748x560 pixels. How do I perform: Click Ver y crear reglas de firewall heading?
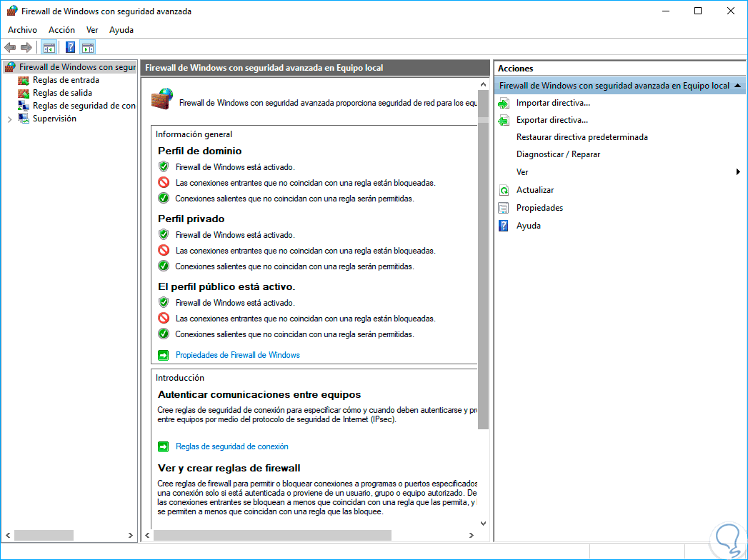[229, 469]
